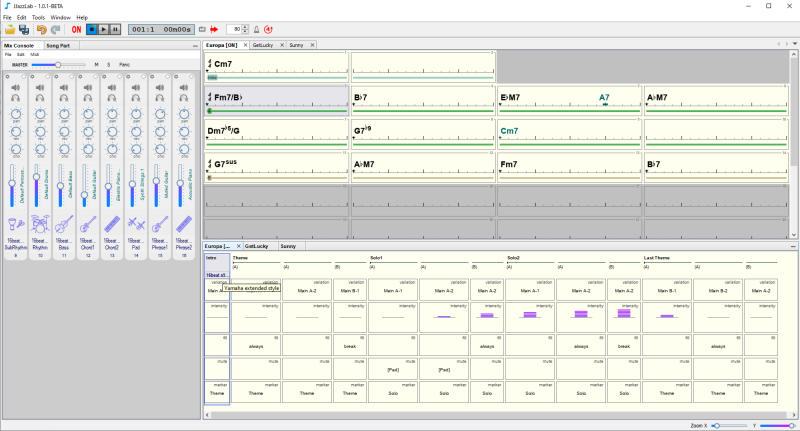800x431 pixels.
Task: Solo the Bass channel with headphones icon
Action: coord(63,98)
